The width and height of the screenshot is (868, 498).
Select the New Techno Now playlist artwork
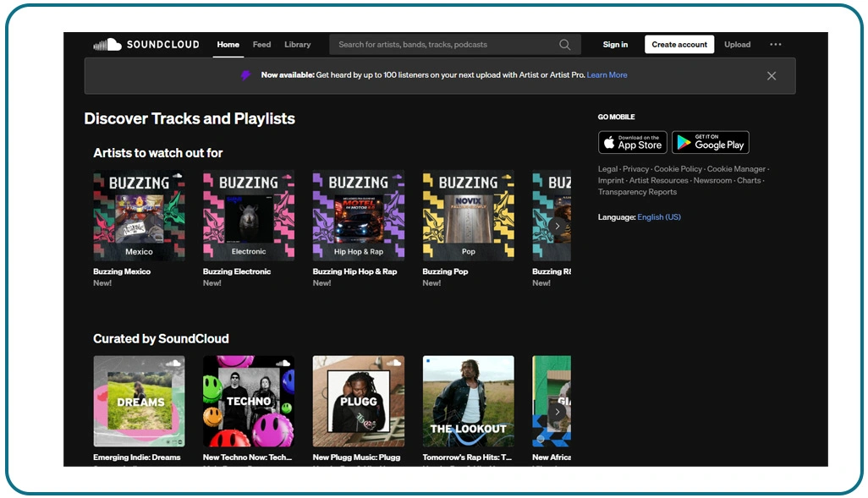[x=248, y=401]
